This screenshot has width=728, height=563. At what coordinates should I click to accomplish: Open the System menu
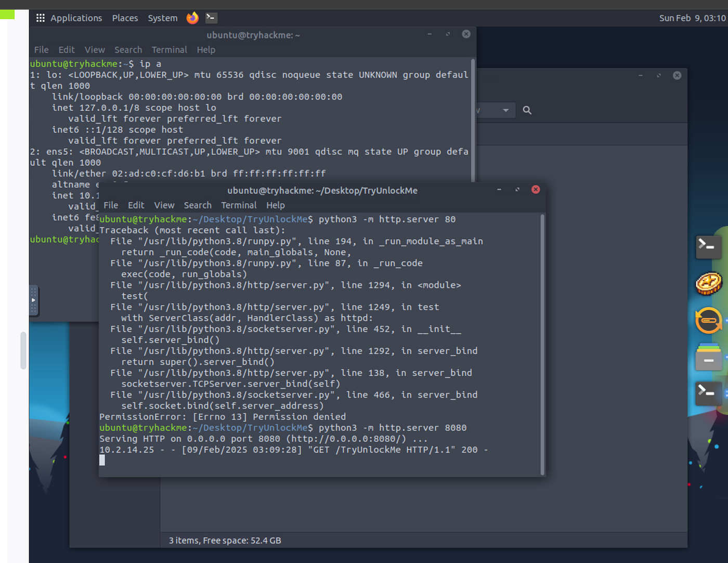point(162,18)
